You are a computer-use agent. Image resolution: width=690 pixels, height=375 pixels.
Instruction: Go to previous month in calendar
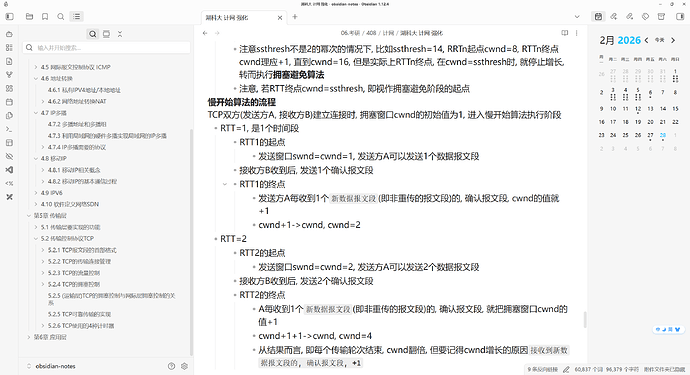click(x=646, y=40)
